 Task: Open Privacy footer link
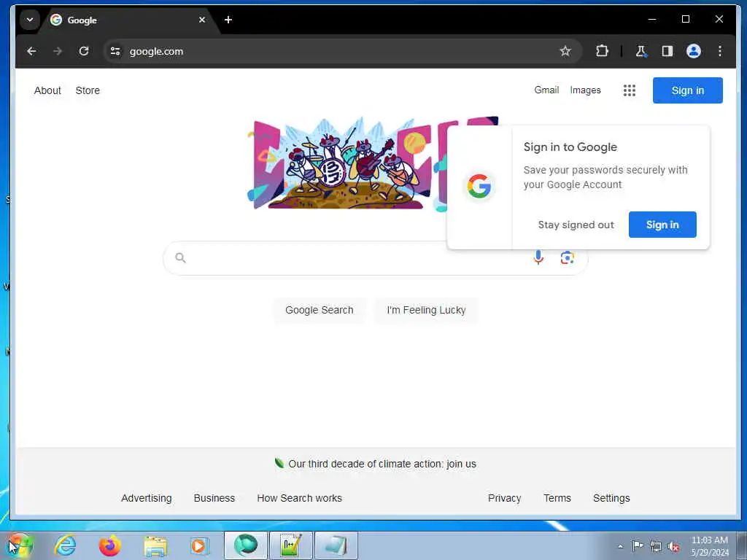pyautogui.click(x=505, y=498)
